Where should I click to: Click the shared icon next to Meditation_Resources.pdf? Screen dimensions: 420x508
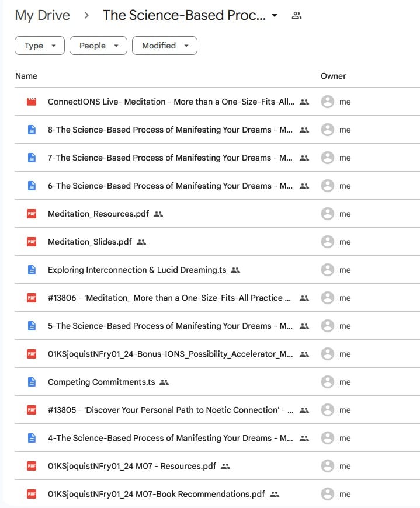pyautogui.click(x=158, y=214)
